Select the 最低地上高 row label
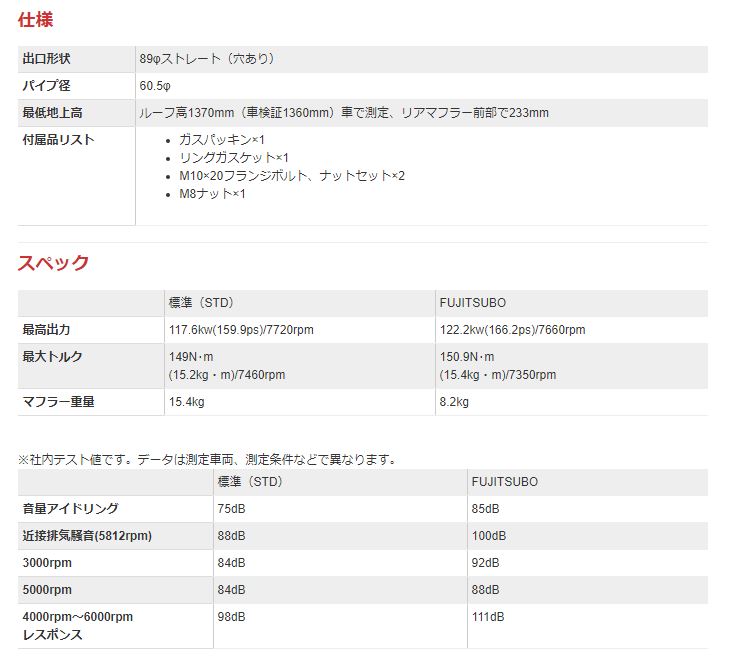 click(52, 113)
